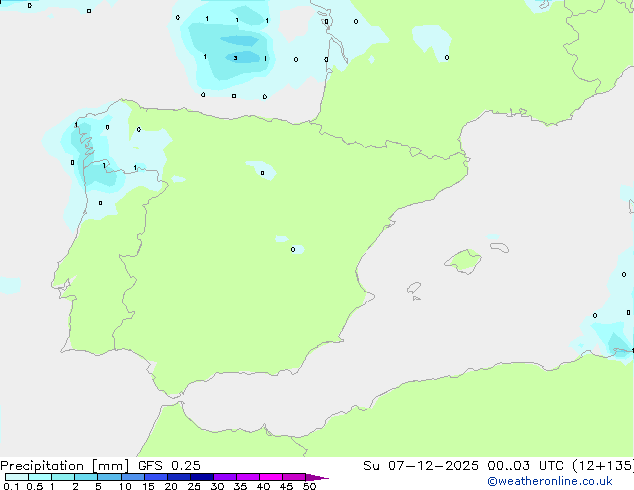Click the Mallorca island on the map
The image size is (634, 490).
(x=463, y=261)
